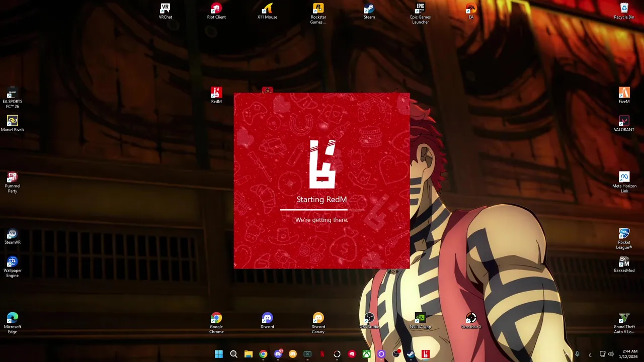Select the NVIDIA App desktop shortcut
Image resolution: width=644 pixels, height=362 pixels.
[x=420, y=321]
